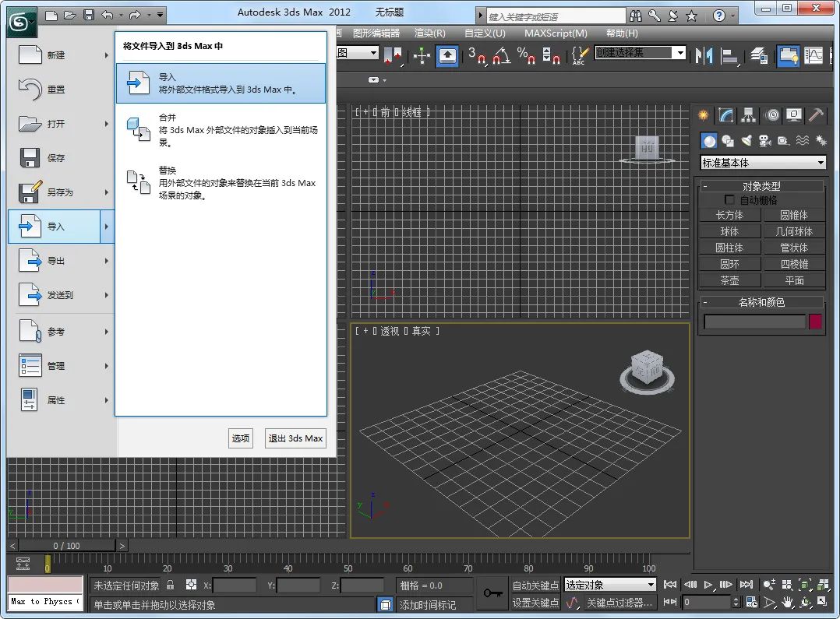840x619 pixels.
Task: Click the 圆锥体 object button
Action: 793,215
